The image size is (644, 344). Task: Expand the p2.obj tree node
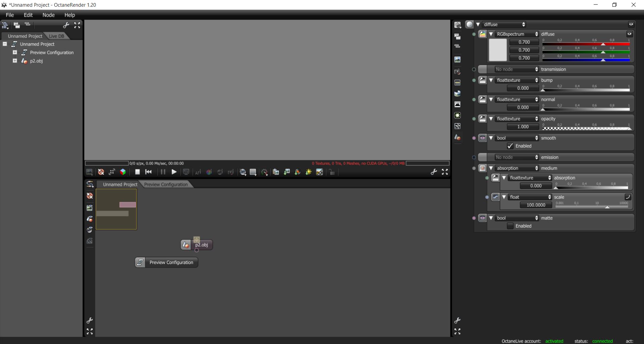[15, 61]
